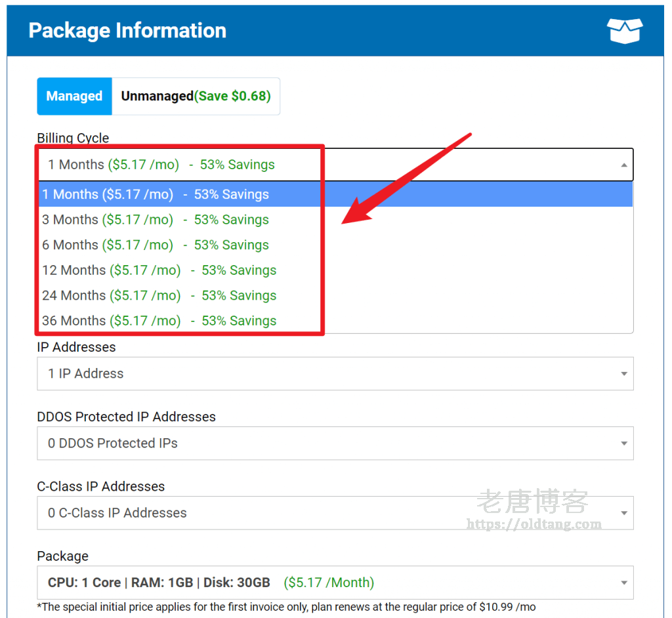This screenshot has width=672, height=618.
Task: Pick the 12 Months billing option
Action: point(159,270)
